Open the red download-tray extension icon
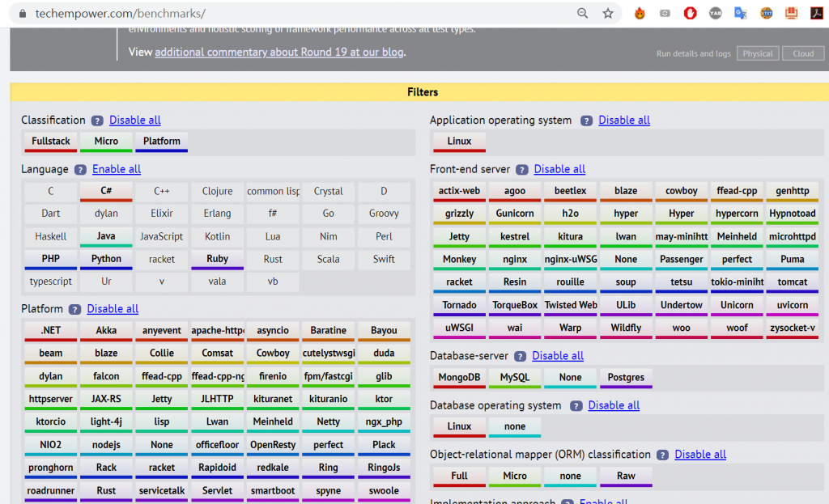829x504 pixels. 792,13
